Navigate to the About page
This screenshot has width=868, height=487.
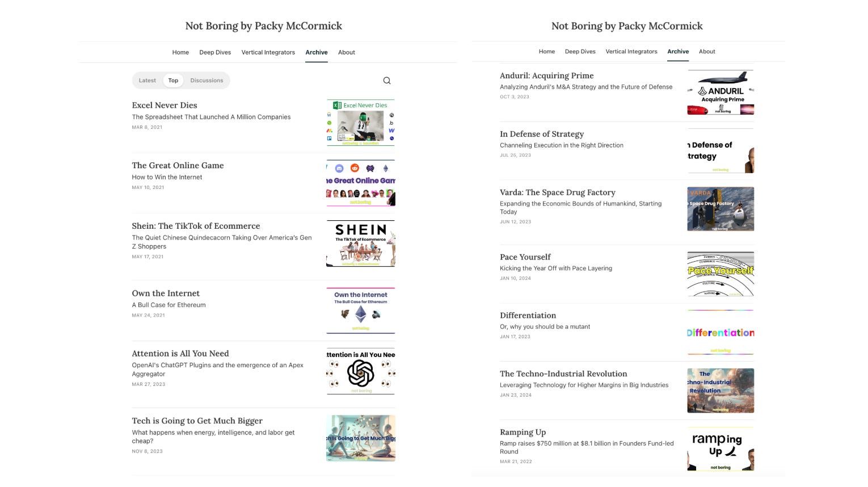(347, 52)
